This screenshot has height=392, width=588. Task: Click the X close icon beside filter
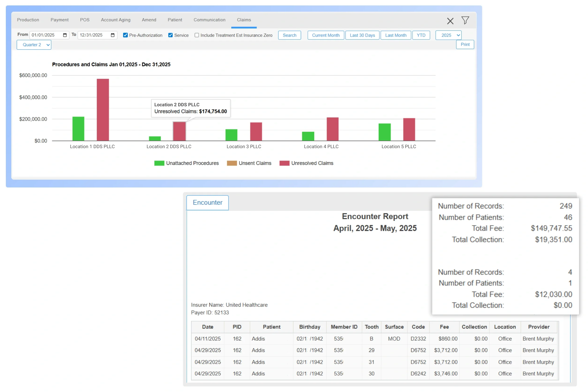(x=450, y=21)
